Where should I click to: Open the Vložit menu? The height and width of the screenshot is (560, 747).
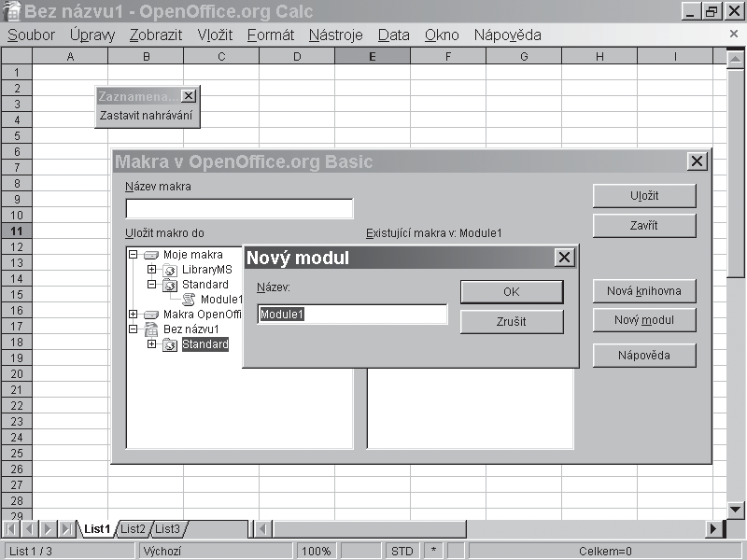pos(215,35)
